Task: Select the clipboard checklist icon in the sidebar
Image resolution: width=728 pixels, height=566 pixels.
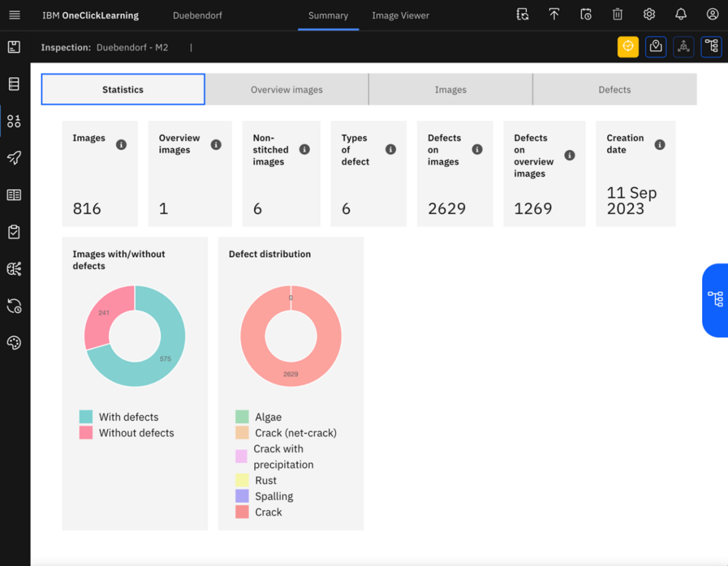Action: (14, 231)
